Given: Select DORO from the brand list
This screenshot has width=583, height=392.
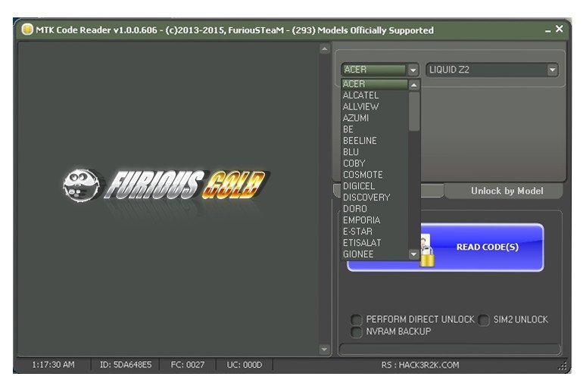Looking at the screenshot, I should (x=375, y=209).
